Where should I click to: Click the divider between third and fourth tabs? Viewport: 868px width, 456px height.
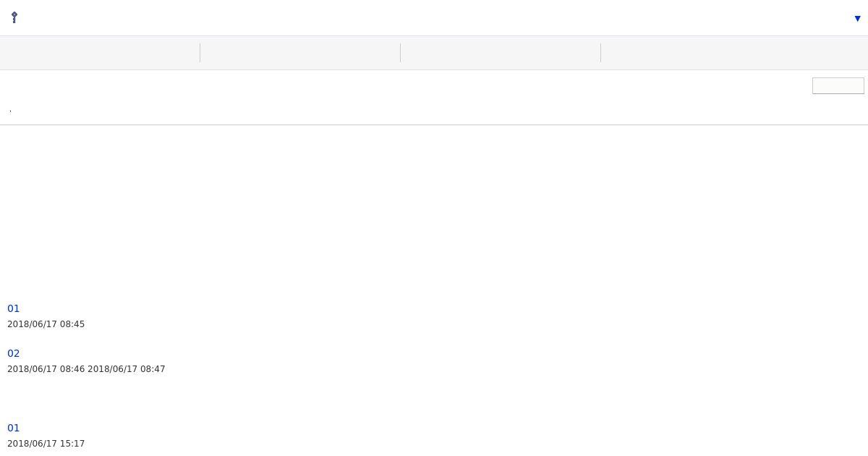(600, 53)
